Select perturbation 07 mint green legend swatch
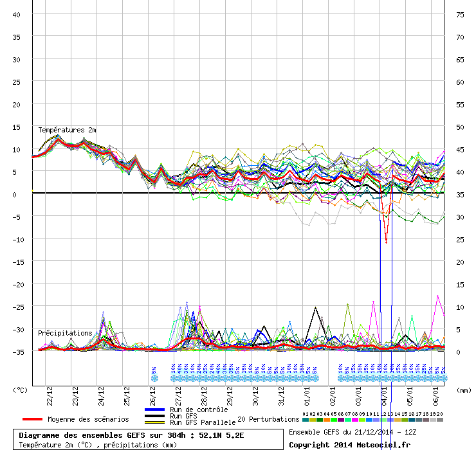Screen dimensions: 476x450 click(348, 420)
